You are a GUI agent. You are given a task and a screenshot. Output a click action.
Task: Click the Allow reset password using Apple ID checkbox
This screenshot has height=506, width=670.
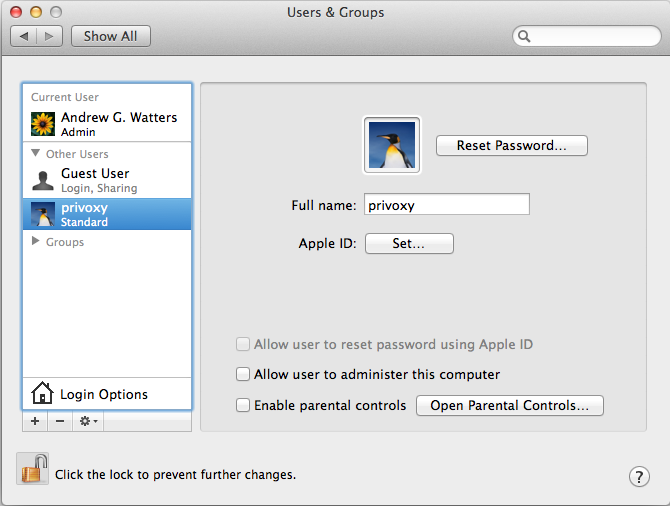(242, 344)
